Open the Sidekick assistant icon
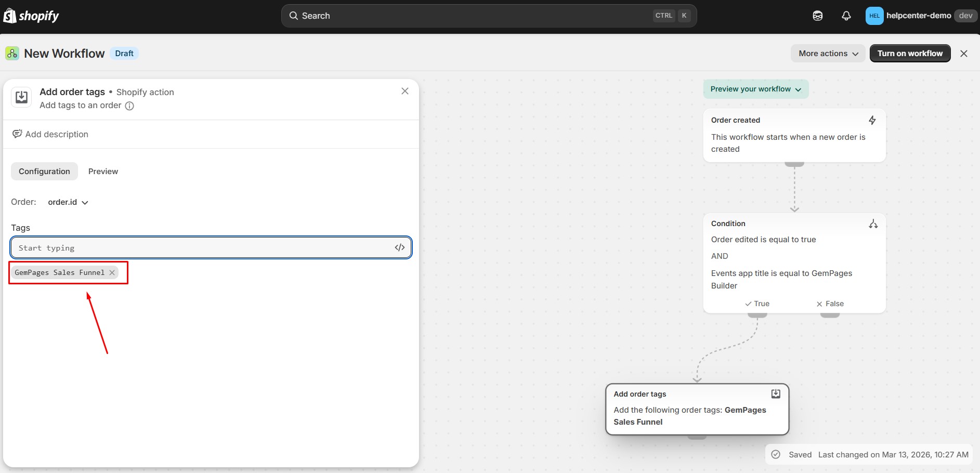The image size is (980, 473). 817,16
